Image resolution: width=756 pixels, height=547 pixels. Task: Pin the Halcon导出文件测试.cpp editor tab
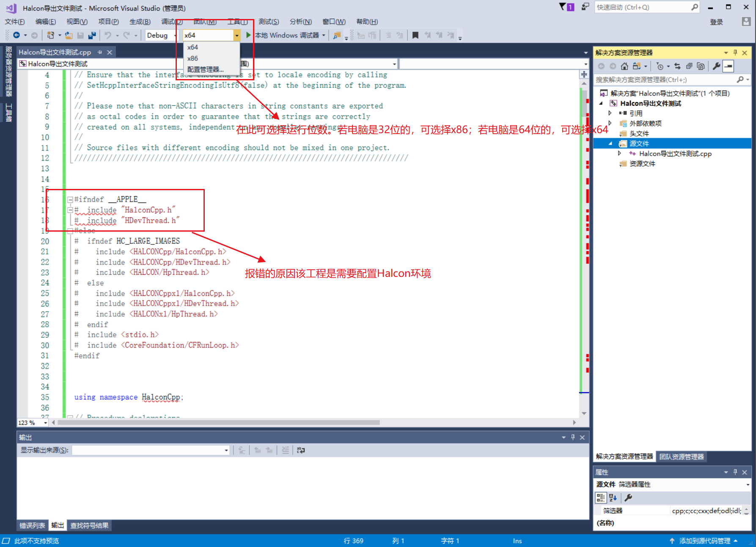click(x=100, y=52)
